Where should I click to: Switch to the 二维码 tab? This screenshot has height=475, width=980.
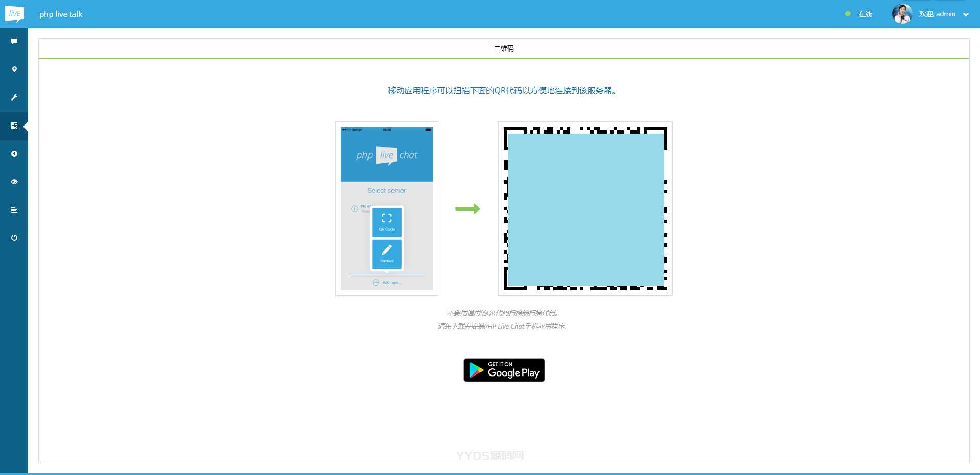(x=504, y=48)
